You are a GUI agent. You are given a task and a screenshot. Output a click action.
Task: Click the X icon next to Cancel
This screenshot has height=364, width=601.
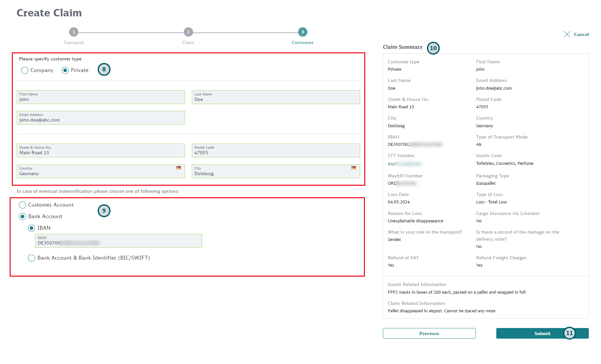point(567,34)
